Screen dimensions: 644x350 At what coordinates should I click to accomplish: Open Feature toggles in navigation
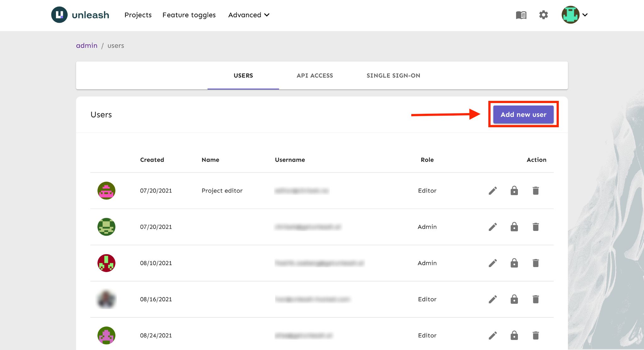click(x=189, y=15)
